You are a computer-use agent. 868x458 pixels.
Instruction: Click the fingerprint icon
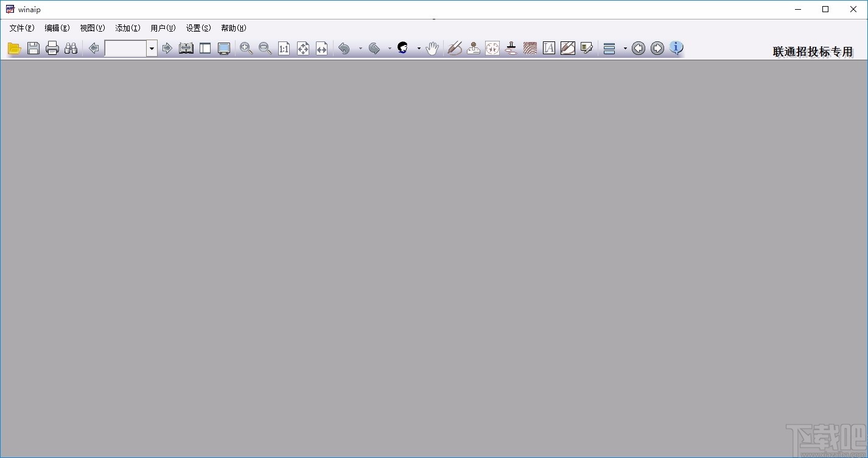[x=530, y=48]
